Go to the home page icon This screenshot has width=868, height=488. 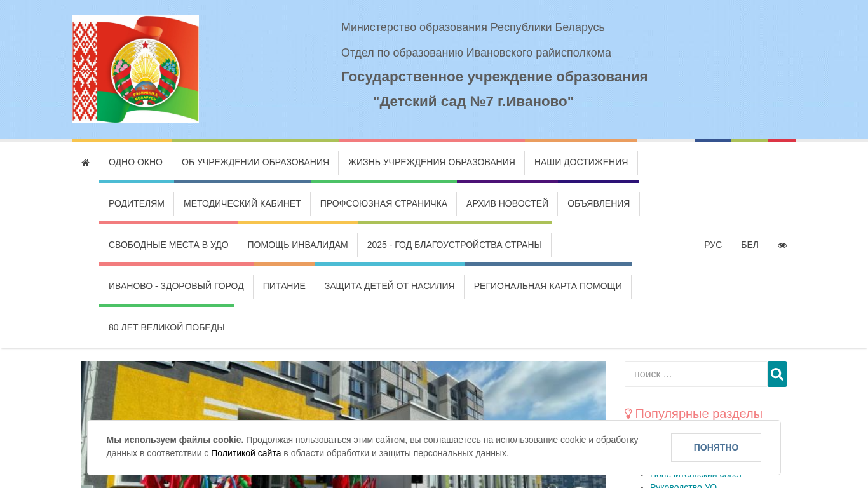(85, 163)
